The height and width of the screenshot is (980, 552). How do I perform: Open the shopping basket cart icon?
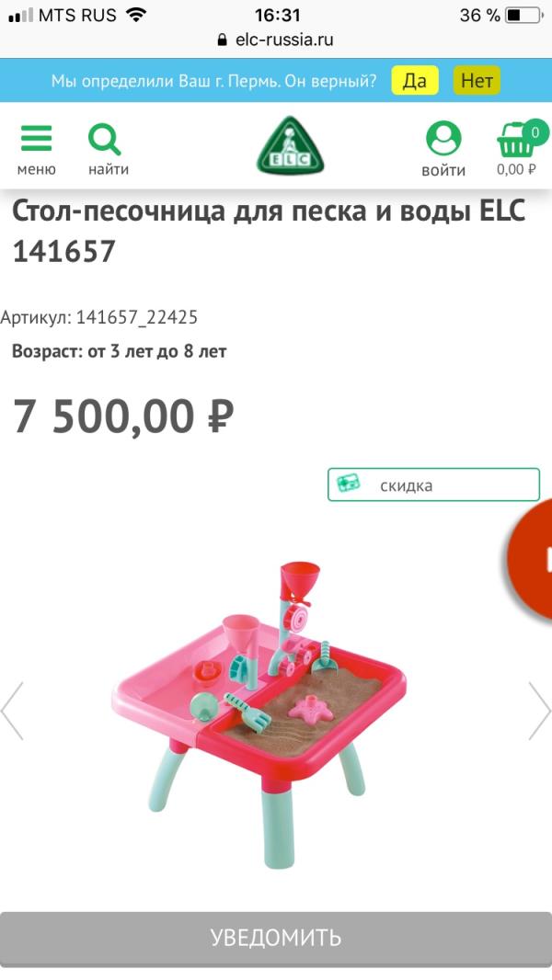516,140
